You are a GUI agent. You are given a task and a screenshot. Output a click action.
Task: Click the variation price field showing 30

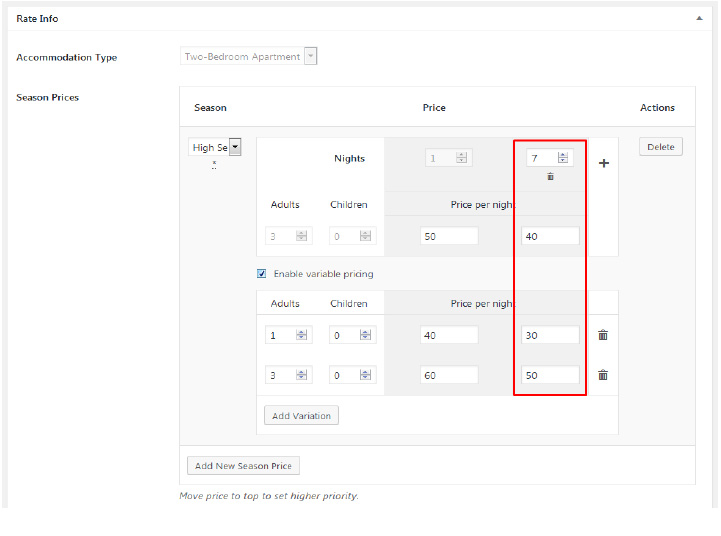pyautogui.click(x=549, y=335)
